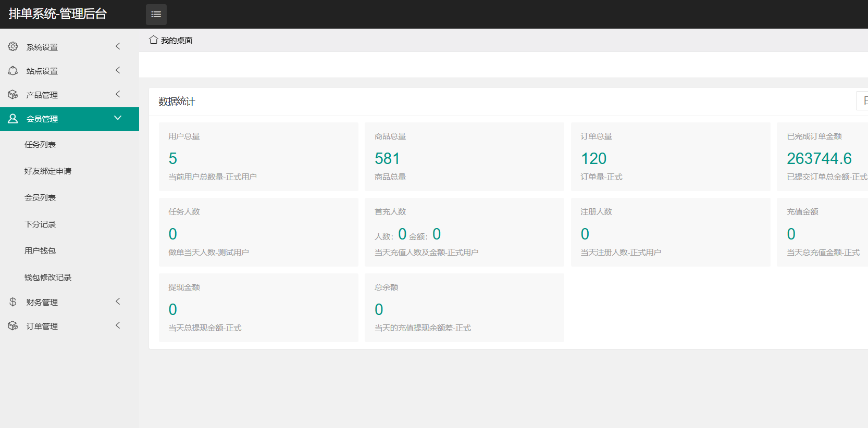Image resolution: width=868 pixels, height=428 pixels.
Task: Click the dollar icon beside 财务管理
Action: pyautogui.click(x=13, y=302)
